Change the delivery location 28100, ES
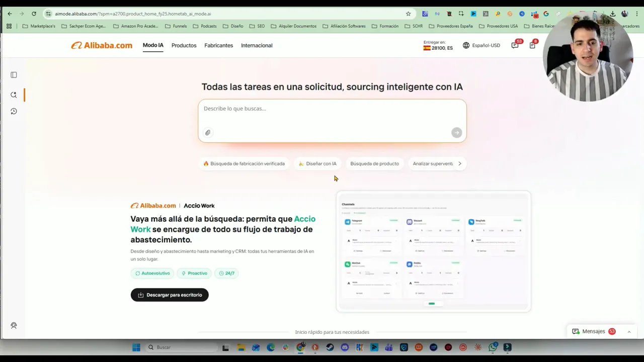 [x=438, y=46]
